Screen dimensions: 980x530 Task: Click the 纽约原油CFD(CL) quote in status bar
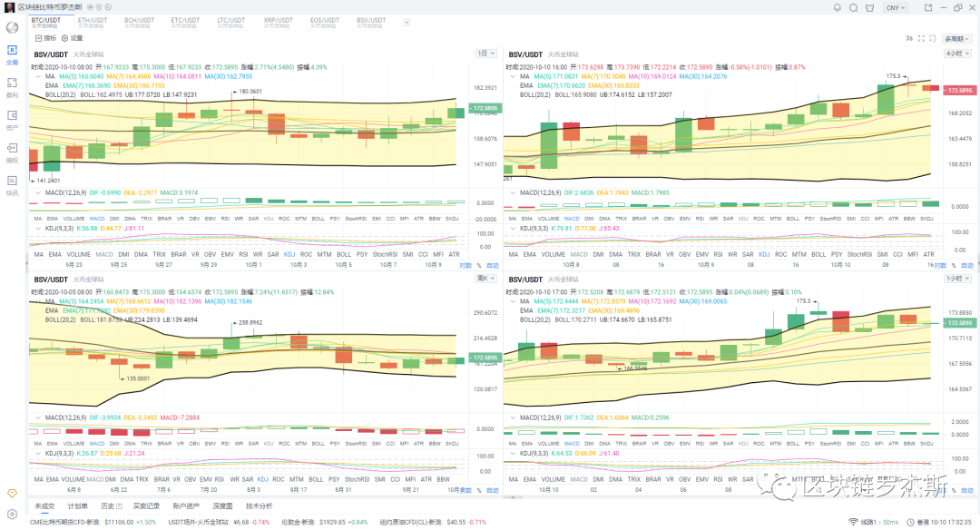[x=433, y=522]
